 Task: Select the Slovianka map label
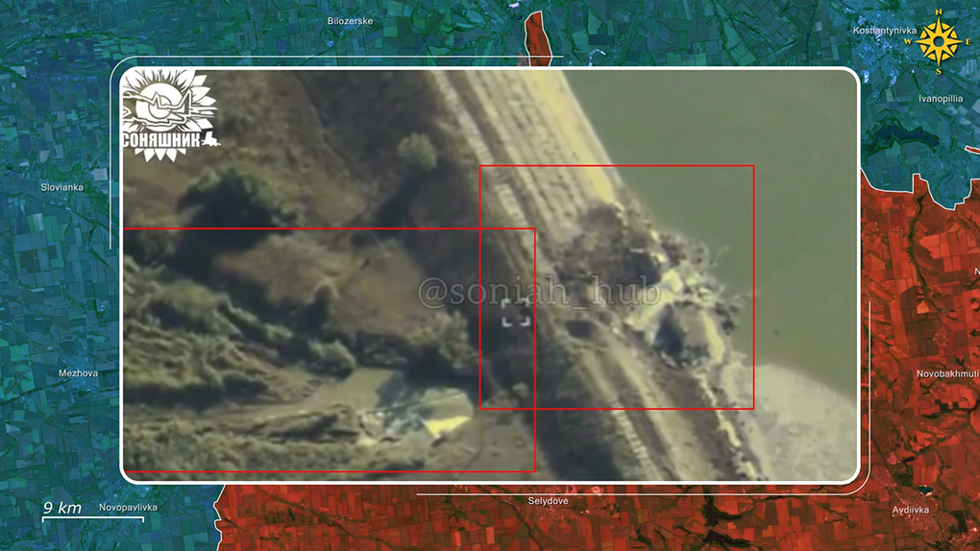(61, 187)
